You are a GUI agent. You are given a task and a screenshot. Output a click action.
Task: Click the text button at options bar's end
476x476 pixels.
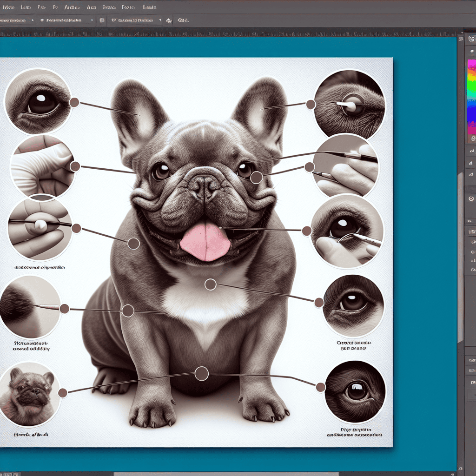pos(183,20)
